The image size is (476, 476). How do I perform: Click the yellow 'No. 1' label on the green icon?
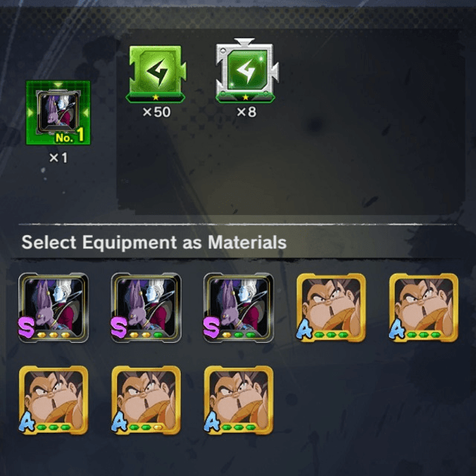coord(69,135)
